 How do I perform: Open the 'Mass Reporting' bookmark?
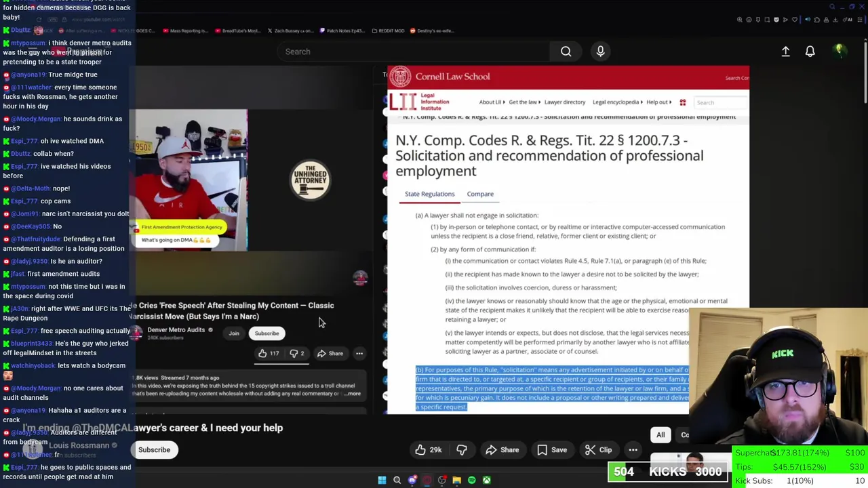click(184, 30)
